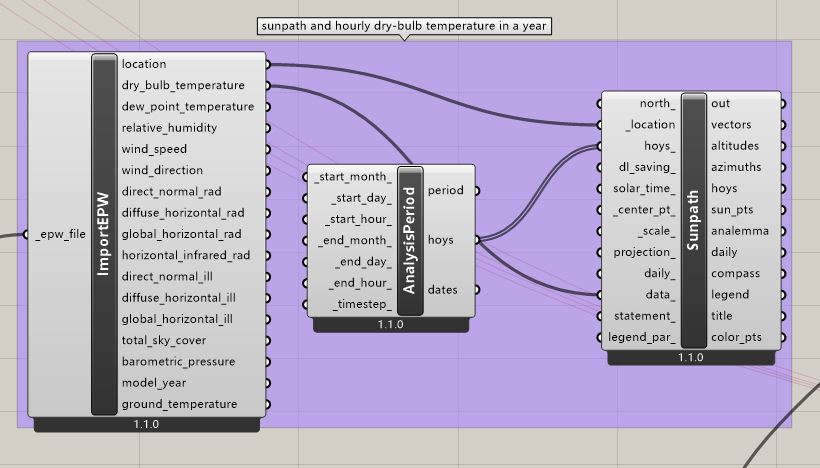Click AnalysisPeriod dates output
The width and height of the screenshot is (820, 468).
click(442, 290)
